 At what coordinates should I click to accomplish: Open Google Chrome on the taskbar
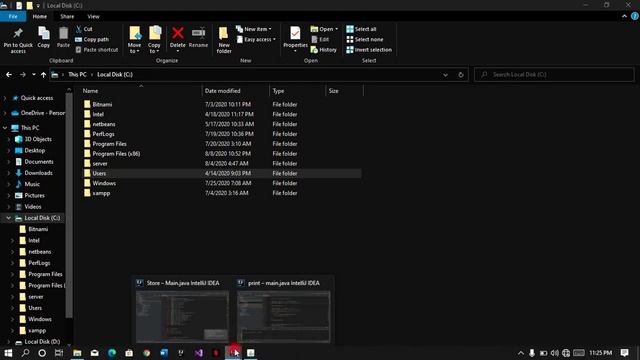(147, 353)
